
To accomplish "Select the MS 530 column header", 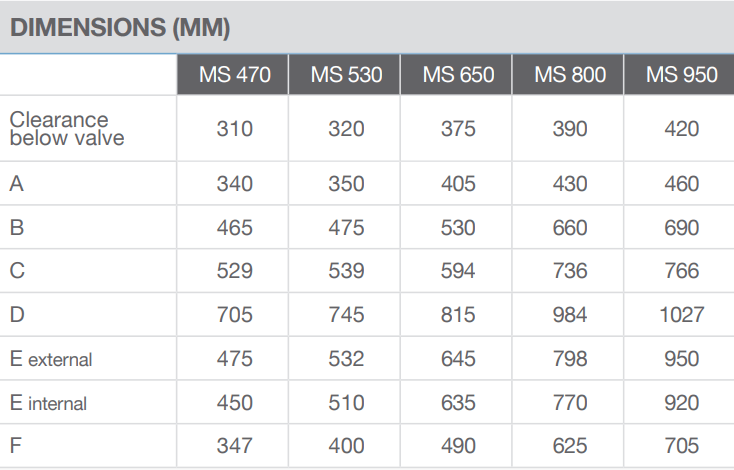I will tap(346, 76).
